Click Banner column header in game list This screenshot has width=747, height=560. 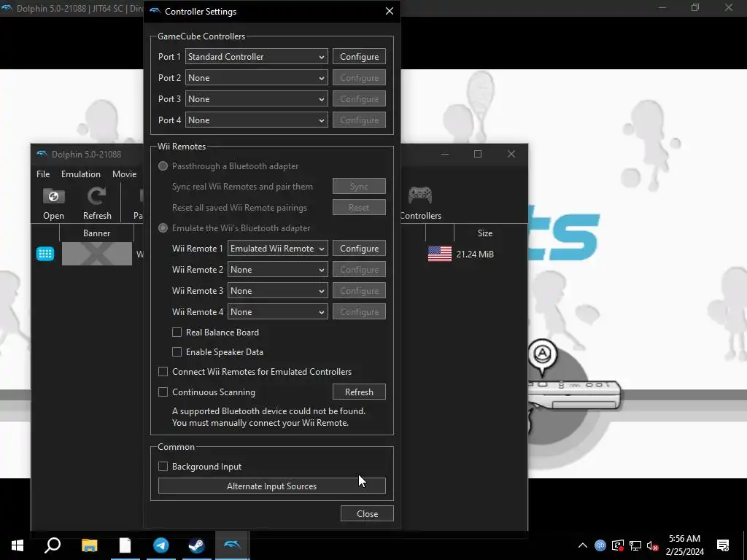pos(97,233)
